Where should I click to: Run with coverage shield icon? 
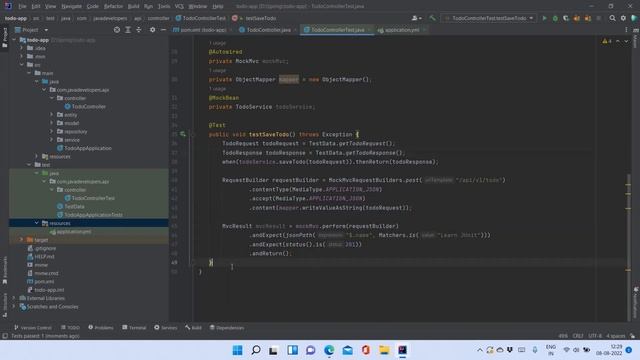pos(566,18)
